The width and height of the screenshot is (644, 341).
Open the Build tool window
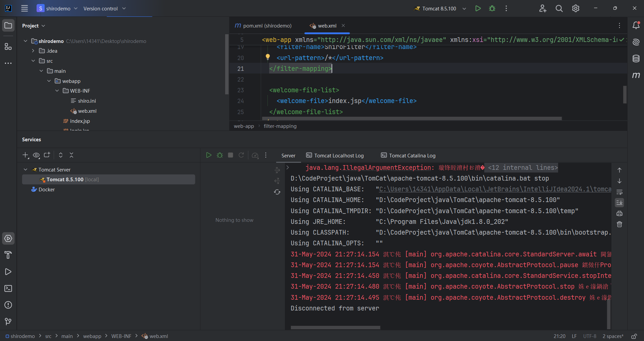pos(8,255)
